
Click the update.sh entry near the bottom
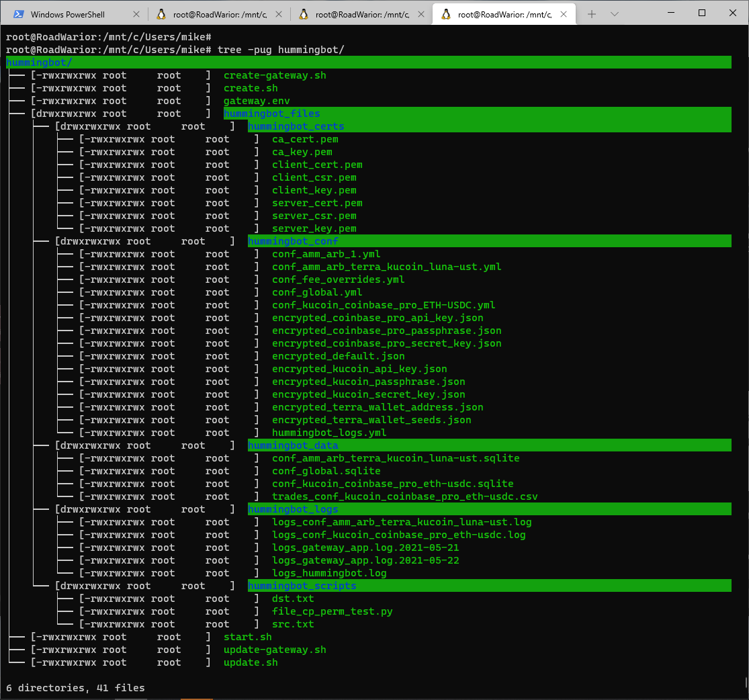click(x=251, y=662)
